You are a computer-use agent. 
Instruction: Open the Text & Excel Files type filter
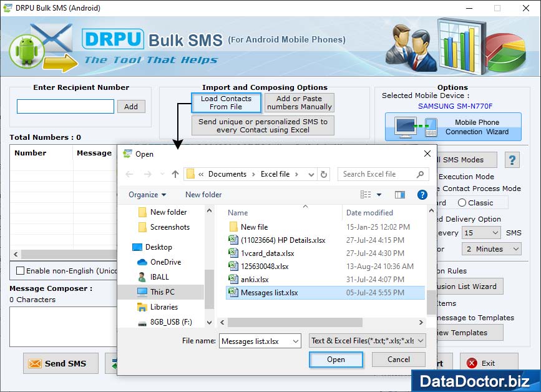(x=368, y=341)
